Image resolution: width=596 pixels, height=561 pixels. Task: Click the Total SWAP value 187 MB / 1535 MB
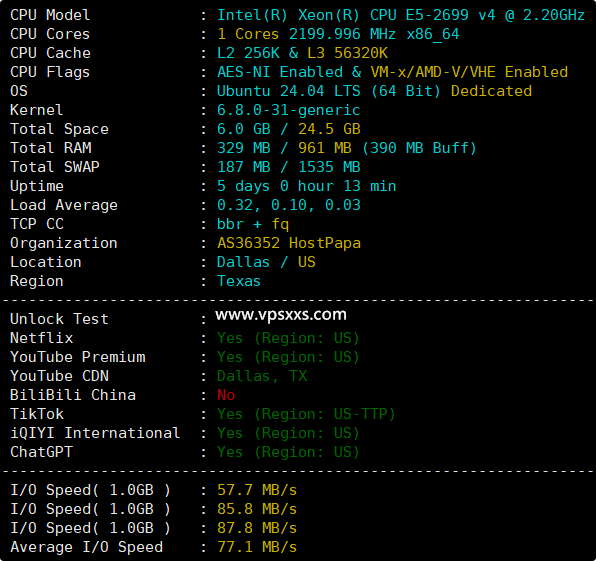pos(288,167)
